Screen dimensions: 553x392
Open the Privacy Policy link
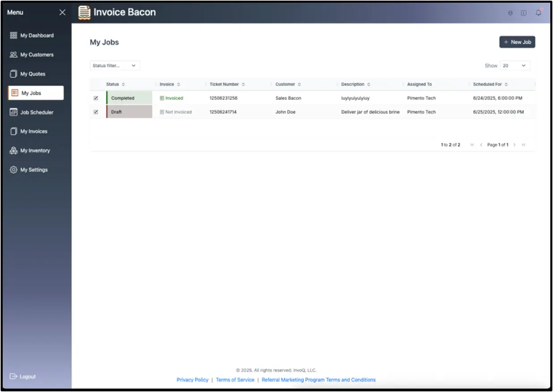pyautogui.click(x=192, y=380)
